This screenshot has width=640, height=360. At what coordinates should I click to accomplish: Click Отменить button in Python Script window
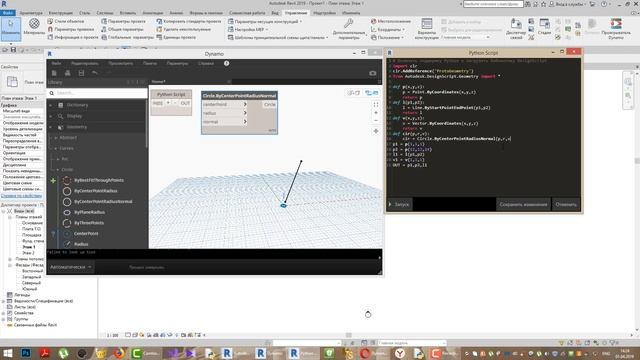566,204
